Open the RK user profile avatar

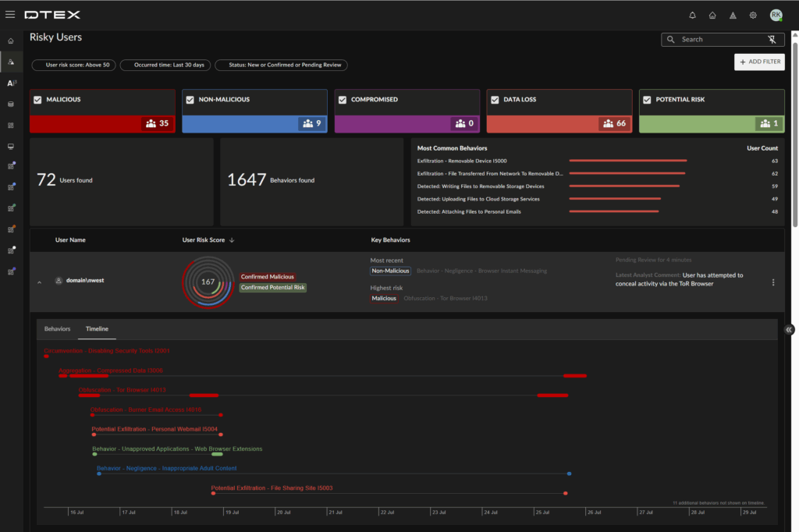click(776, 15)
